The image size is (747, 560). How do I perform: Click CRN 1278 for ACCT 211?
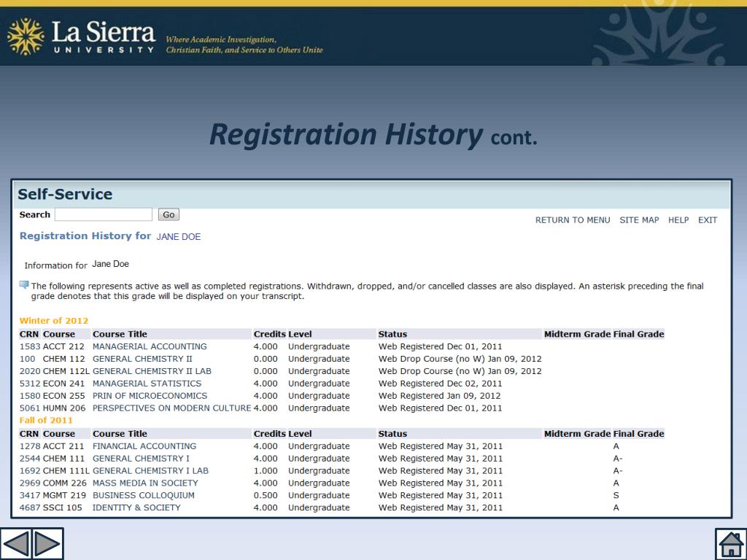pos(29,446)
